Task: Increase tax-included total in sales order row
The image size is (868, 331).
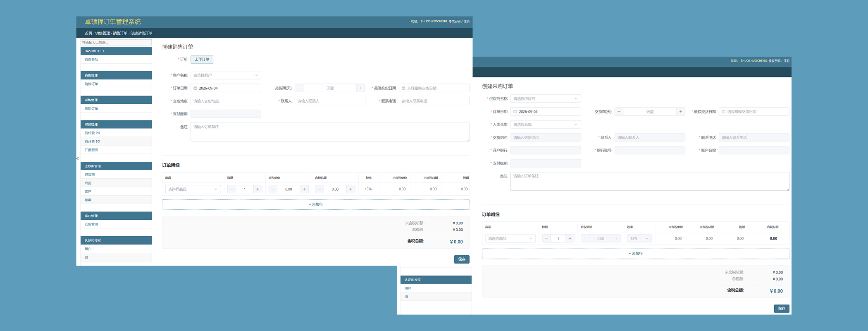Action: point(351,189)
